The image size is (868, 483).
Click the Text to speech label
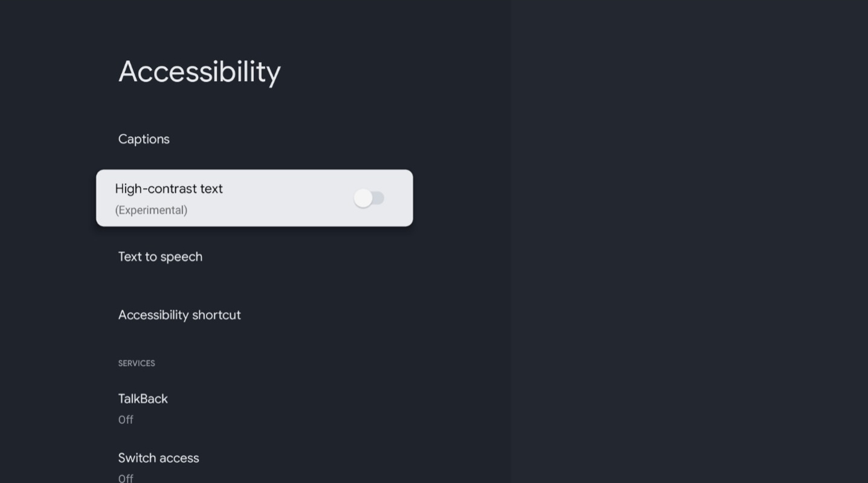[161, 257]
